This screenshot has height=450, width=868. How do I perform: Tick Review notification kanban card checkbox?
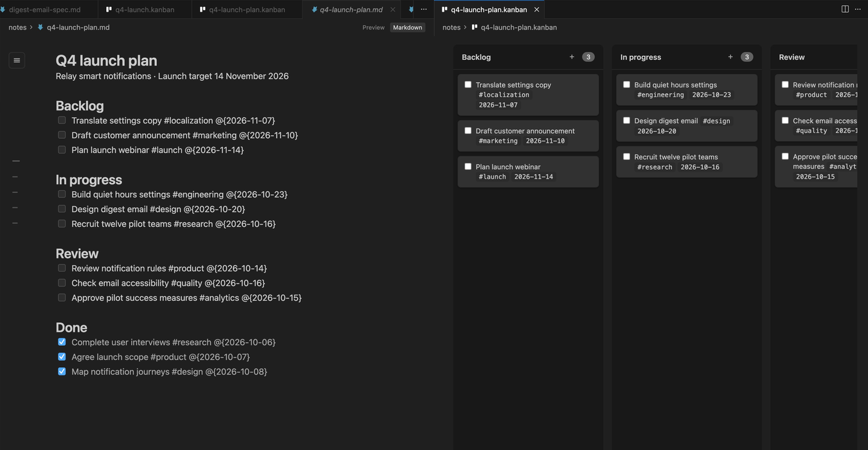(x=785, y=84)
